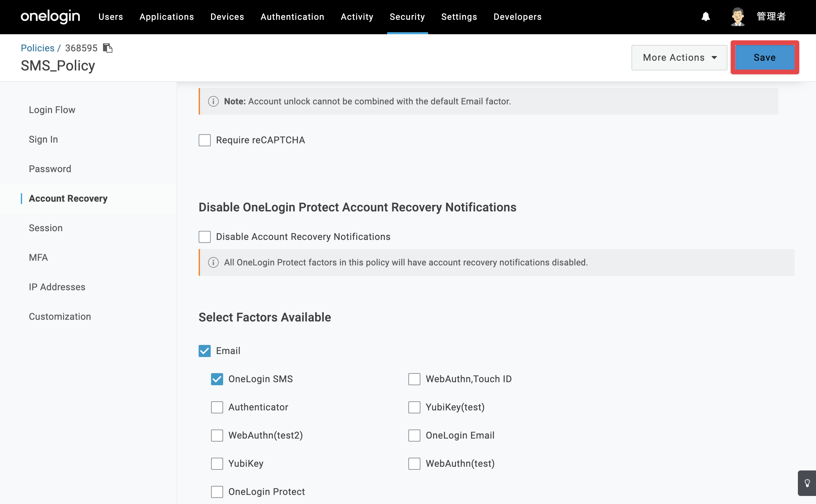Check the Authenticator factor
Screen dimensions: 816x504
pos(217,407)
